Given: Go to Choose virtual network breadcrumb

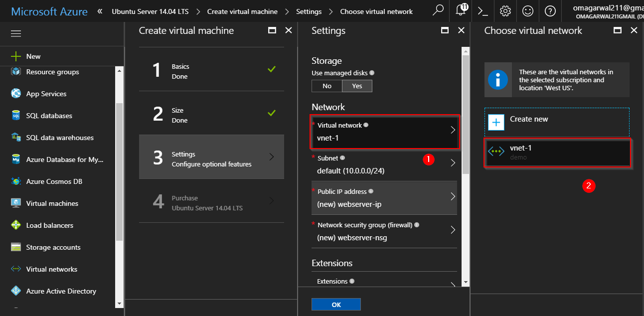Looking at the screenshot, I should [x=376, y=11].
